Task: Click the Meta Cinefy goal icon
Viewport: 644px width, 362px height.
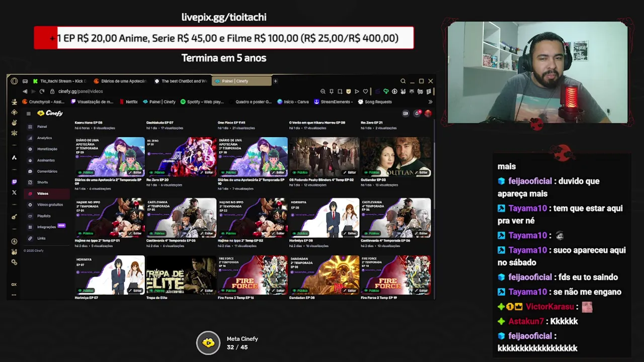Action: 208,343
